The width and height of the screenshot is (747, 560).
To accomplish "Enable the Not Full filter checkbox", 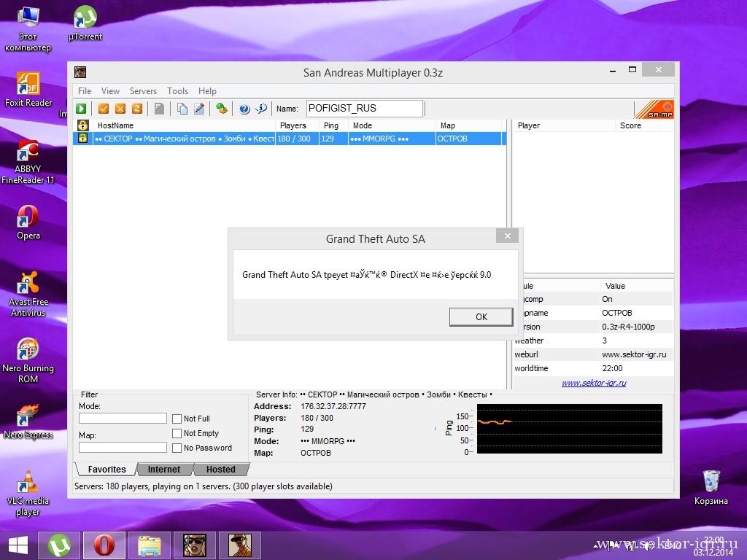I will 177,419.
